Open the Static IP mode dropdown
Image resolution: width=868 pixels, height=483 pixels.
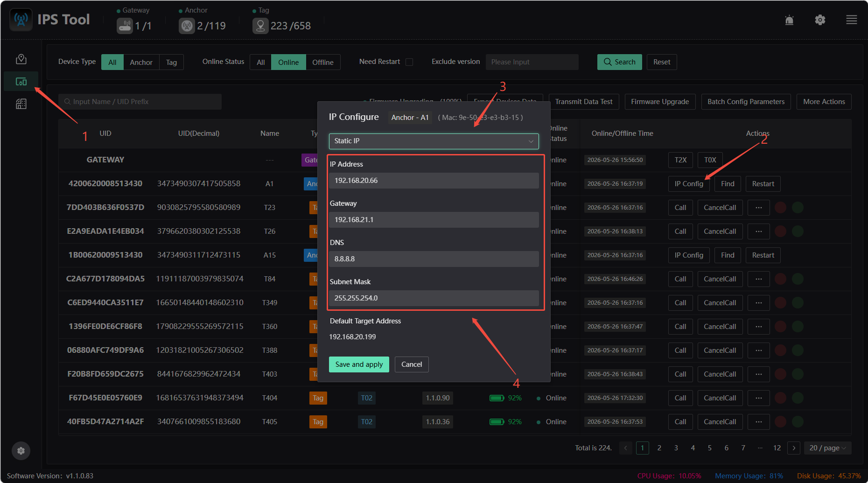coord(434,141)
